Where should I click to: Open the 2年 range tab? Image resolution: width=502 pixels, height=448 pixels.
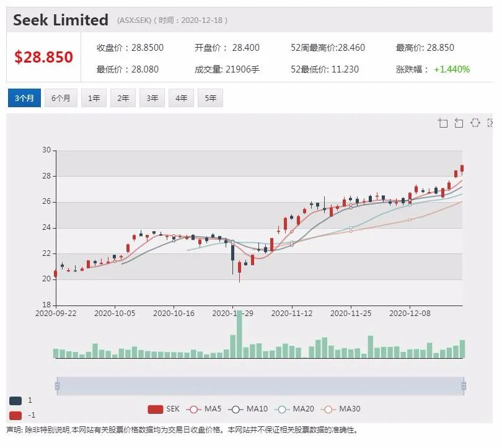coord(123,98)
